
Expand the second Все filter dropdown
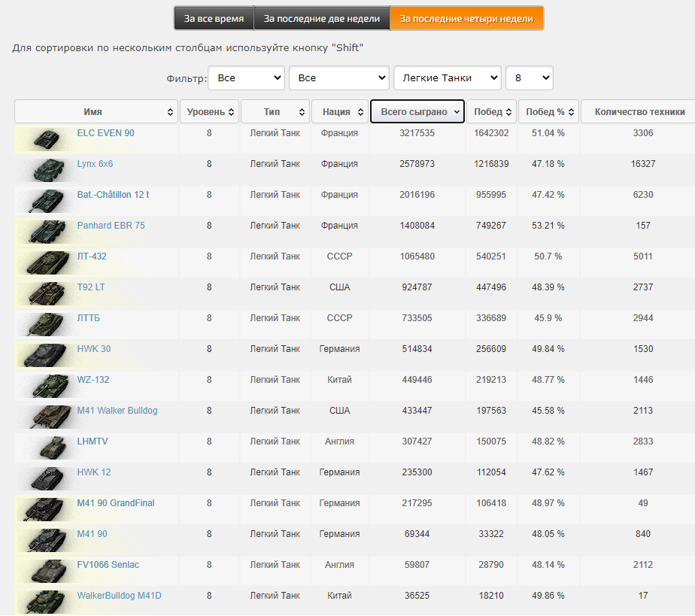tap(338, 77)
